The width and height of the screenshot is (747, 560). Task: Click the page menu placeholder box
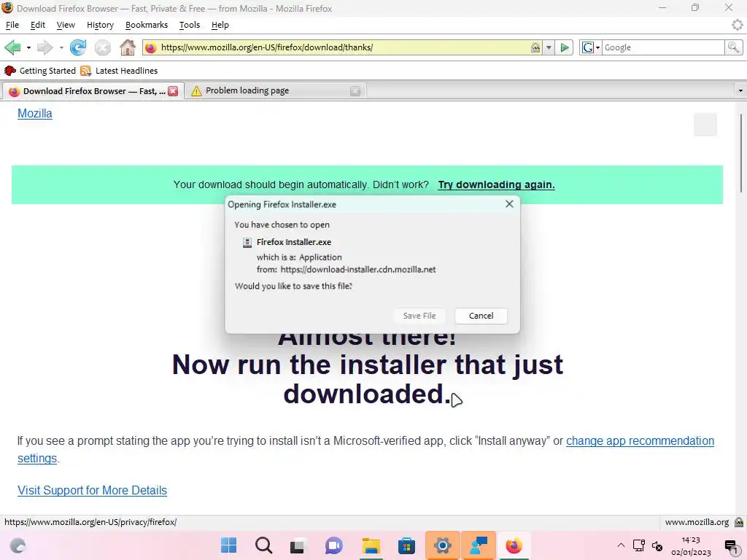tap(705, 124)
